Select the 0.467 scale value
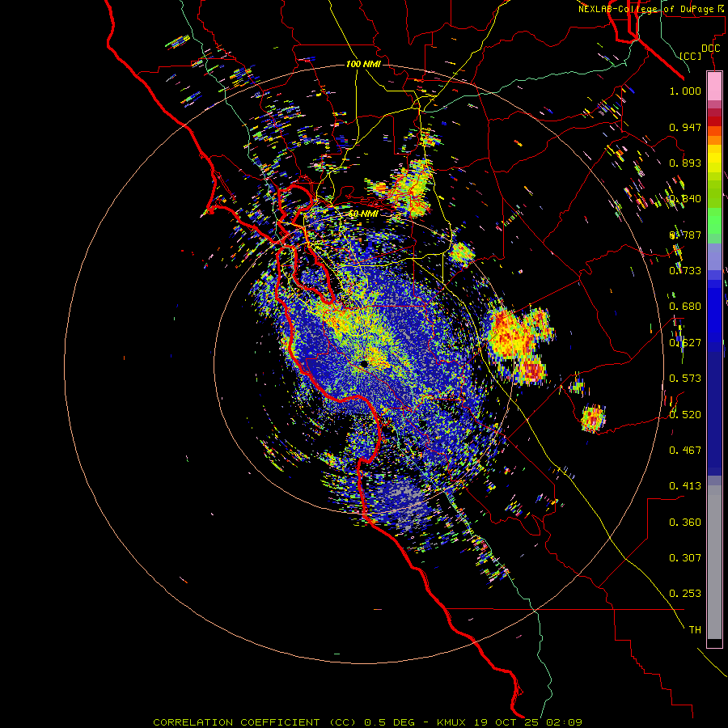Screen dimensions: 728x728 tap(685, 451)
